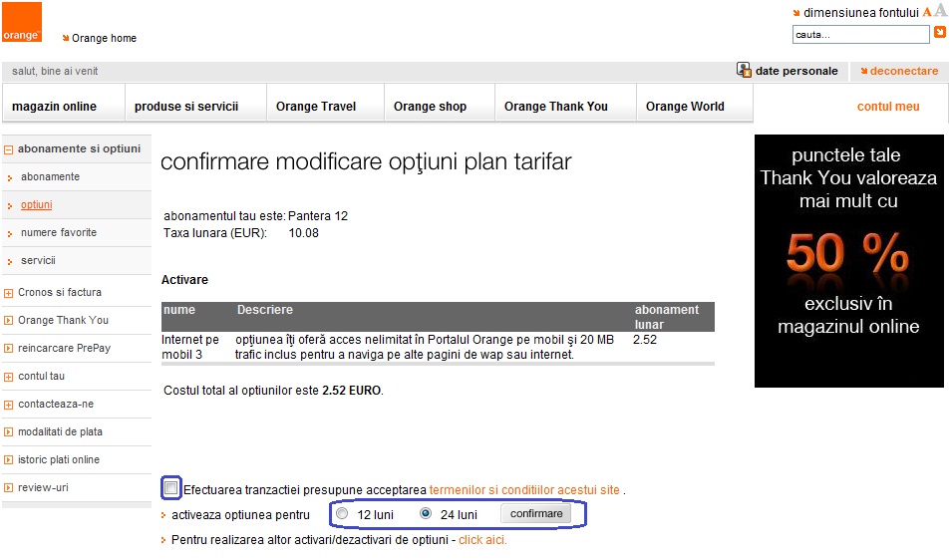
Task: Select the contul meu tab
Action: point(888,107)
